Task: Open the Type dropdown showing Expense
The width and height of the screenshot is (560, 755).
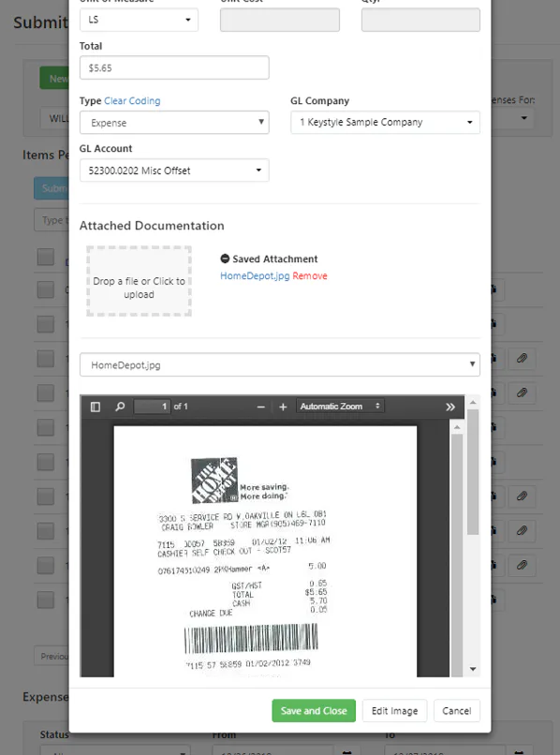Action: pos(174,123)
